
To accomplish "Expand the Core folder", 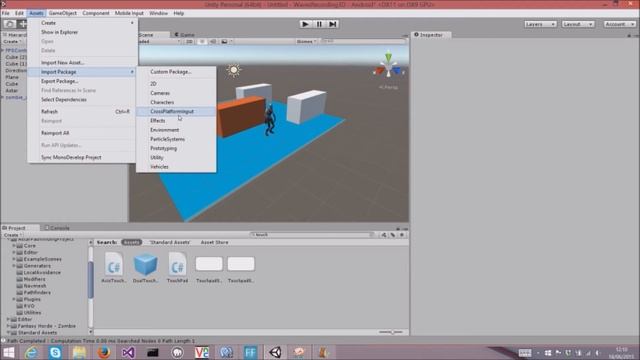I will point(14,246).
